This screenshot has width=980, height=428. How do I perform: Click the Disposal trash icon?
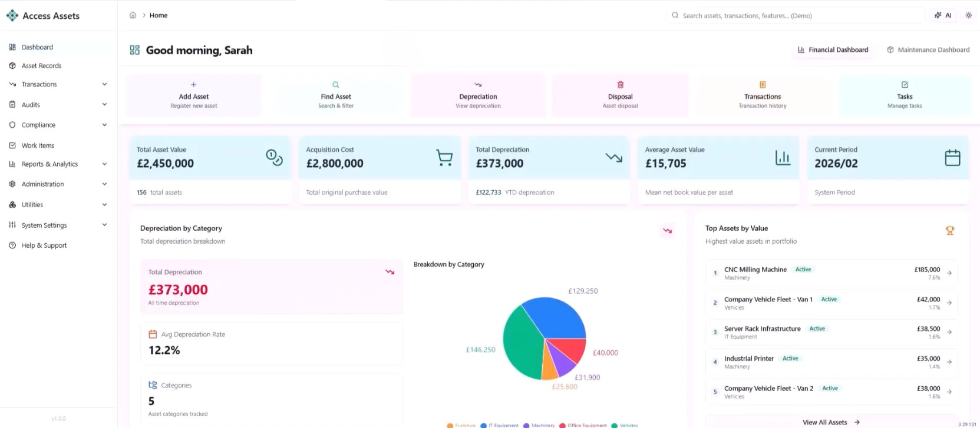[x=620, y=85]
